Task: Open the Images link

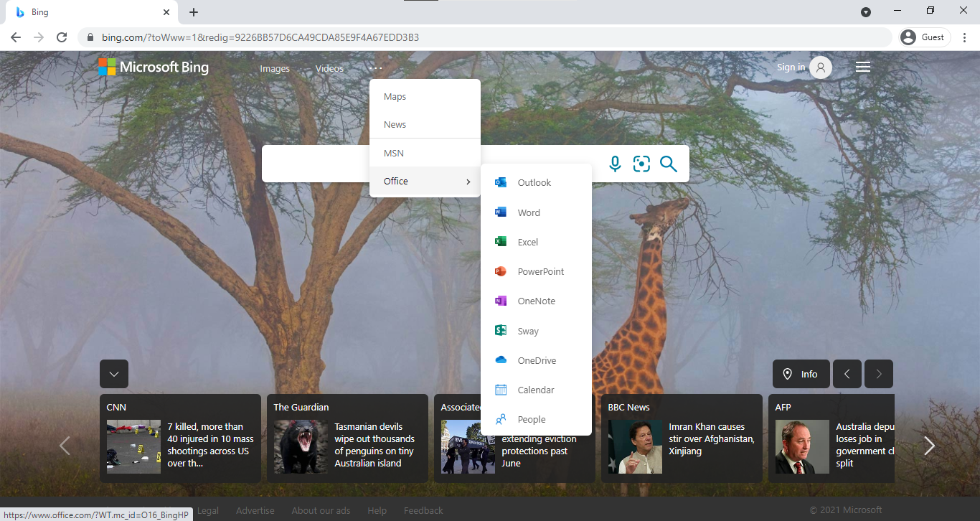Action: (275, 69)
